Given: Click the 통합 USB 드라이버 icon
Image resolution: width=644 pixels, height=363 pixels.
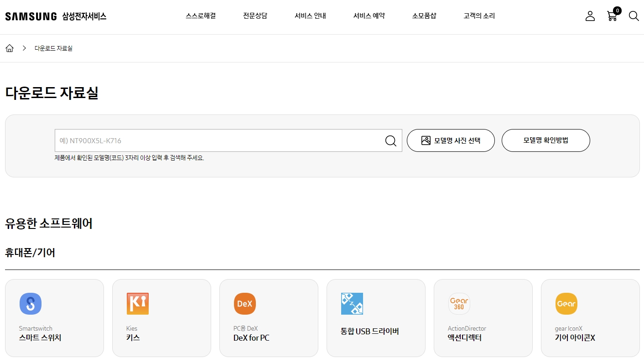Looking at the screenshot, I should tap(352, 304).
